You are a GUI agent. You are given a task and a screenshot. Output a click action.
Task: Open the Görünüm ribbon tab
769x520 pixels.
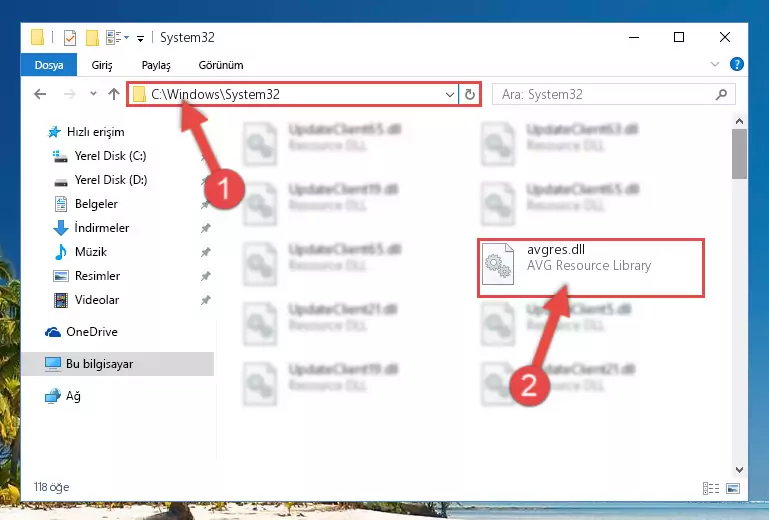click(221, 65)
